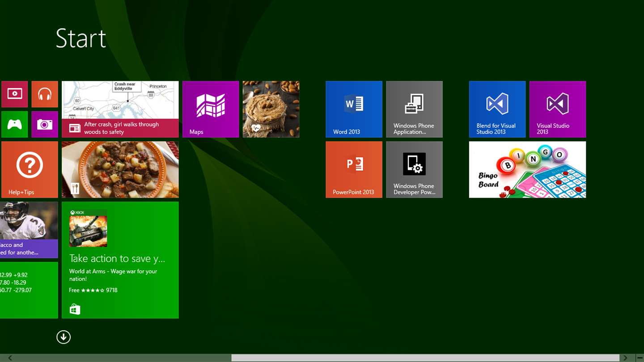Click the horizontal scrollbar thumb

click(x=425, y=358)
